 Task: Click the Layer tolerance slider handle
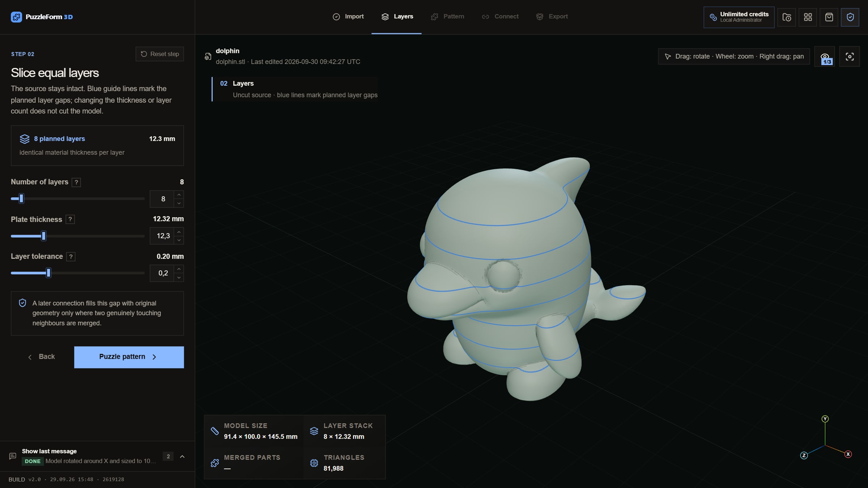coord(48,273)
